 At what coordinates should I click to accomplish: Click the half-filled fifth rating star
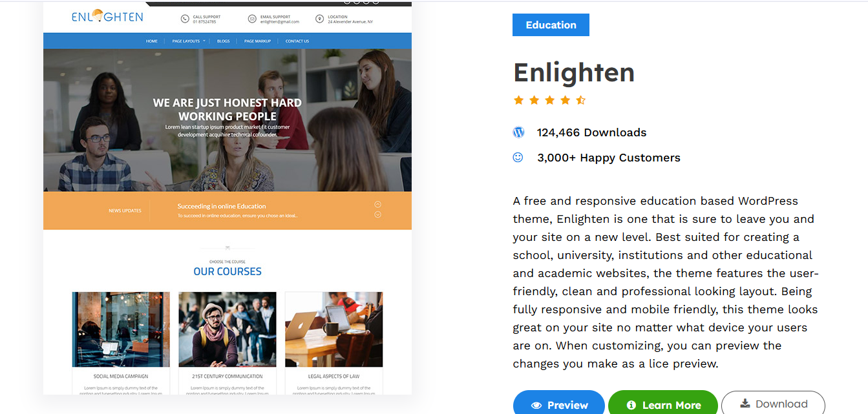581,100
